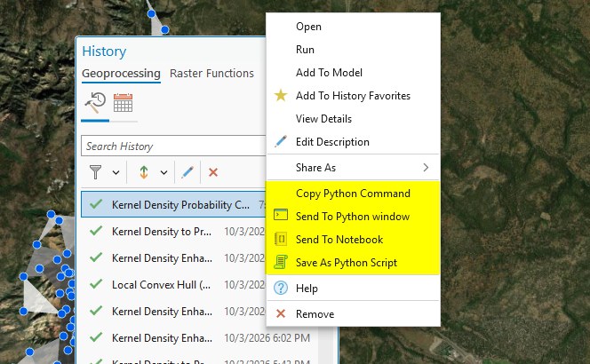The image size is (590, 364).
Task: Switch to the Geoprocessing tab
Action: pyautogui.click(x=121, y=74)
